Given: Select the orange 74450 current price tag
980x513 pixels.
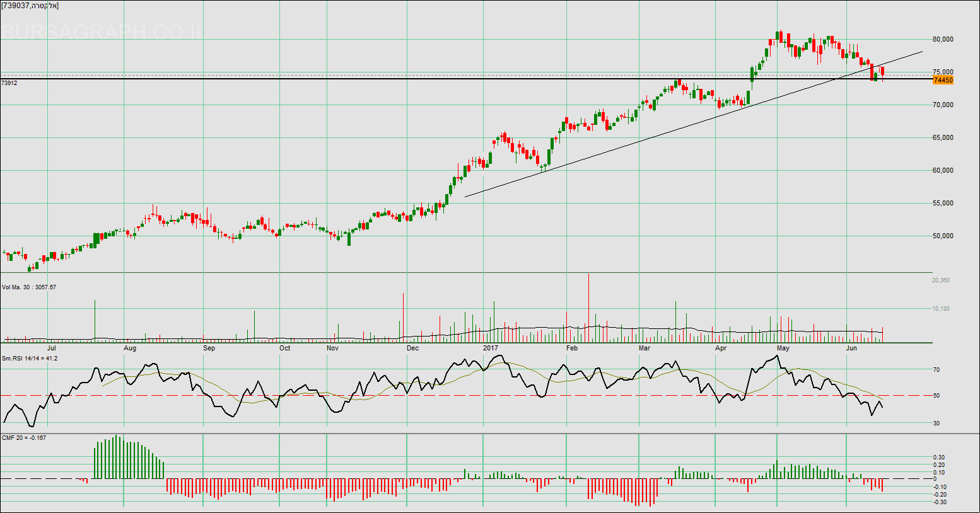Looking at the screenshot, I should click(943, 80).
